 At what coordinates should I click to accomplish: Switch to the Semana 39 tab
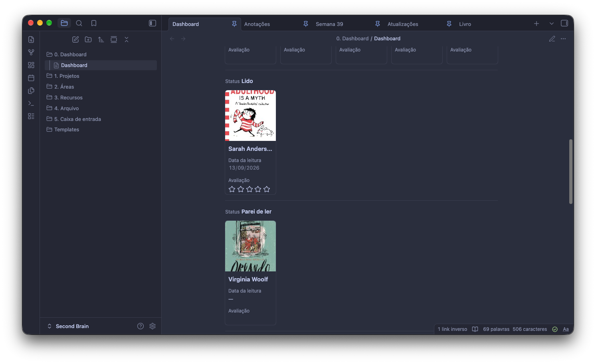point(329,24)
